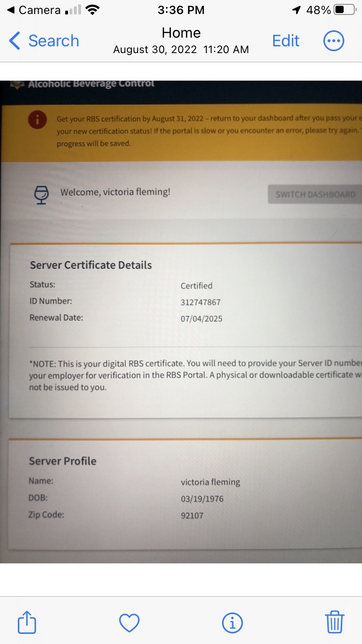Tap the cellular signal bars icon
Viewport: 362px width, 644px height.
(x=73, y=10)
